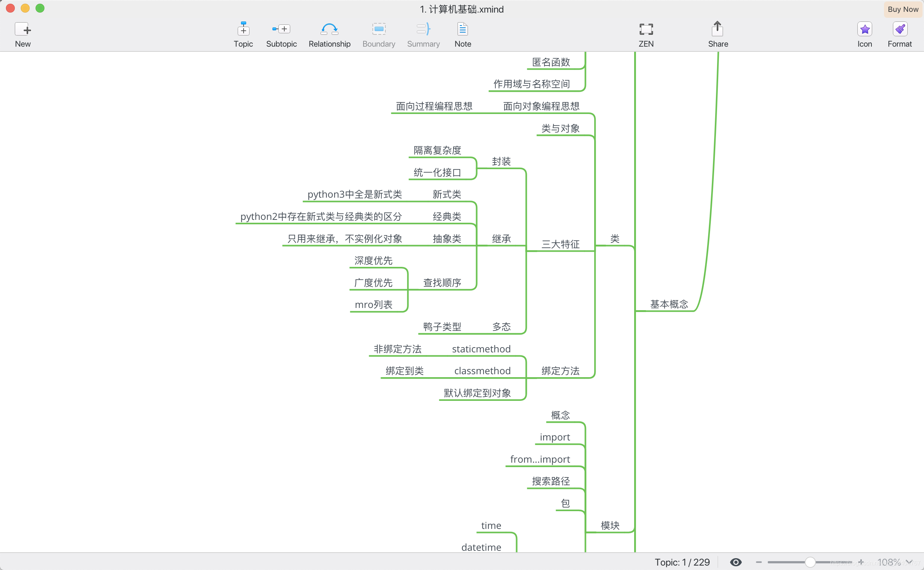Click the window title 1. 计算机基础.xmind
Screen dimensions: 924x570
click(x=461, y=9)
